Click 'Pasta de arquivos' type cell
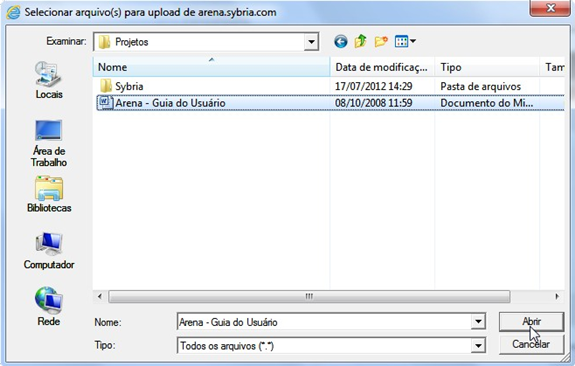The height and width of the screenshot is (366, 575). [x=480, y=87]
